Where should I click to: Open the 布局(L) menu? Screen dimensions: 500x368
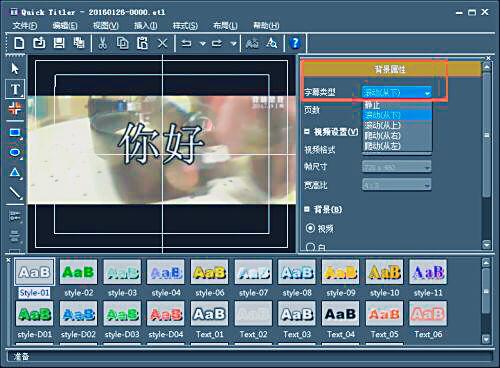225,26
